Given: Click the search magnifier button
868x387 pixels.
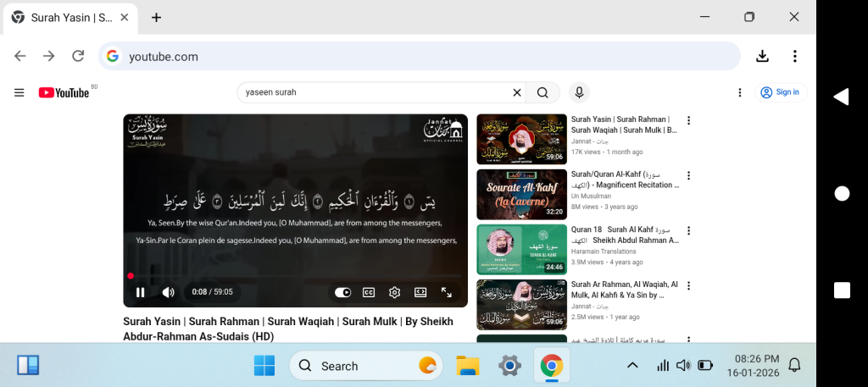Looking at the screenshot, I should coord(542,92).
